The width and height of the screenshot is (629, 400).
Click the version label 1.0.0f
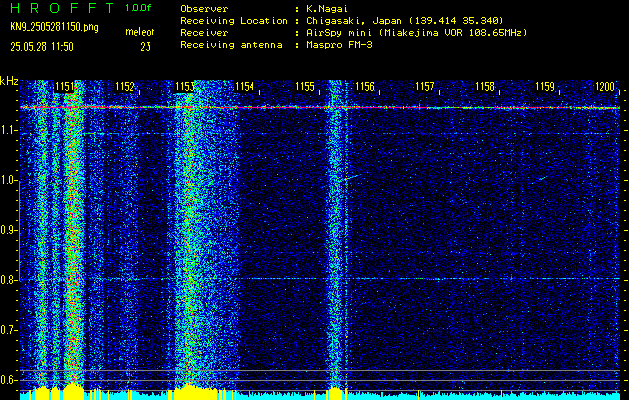138,8
